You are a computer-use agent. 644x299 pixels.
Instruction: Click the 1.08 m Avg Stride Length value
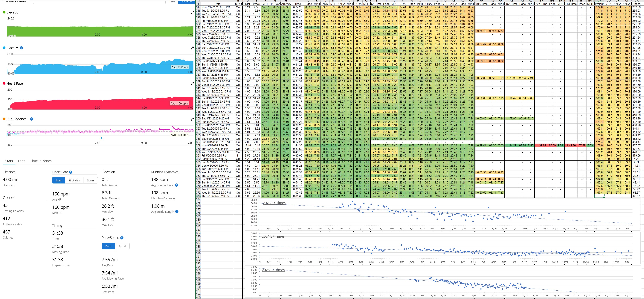point(158,206)
